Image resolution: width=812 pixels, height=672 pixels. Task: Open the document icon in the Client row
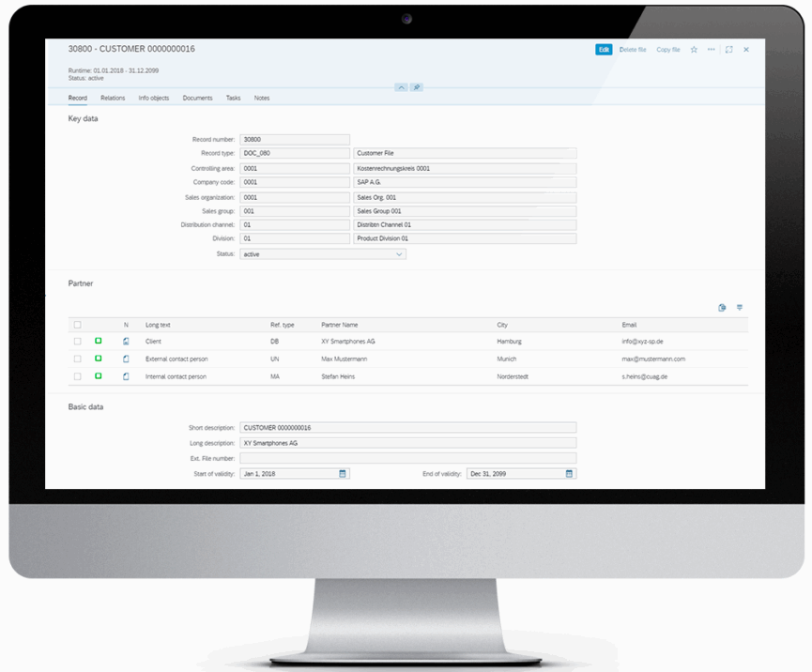coord(126,341)
